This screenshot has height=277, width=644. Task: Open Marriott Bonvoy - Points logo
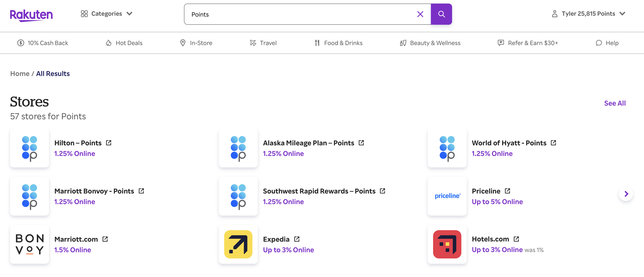click(x=30, y=196)
